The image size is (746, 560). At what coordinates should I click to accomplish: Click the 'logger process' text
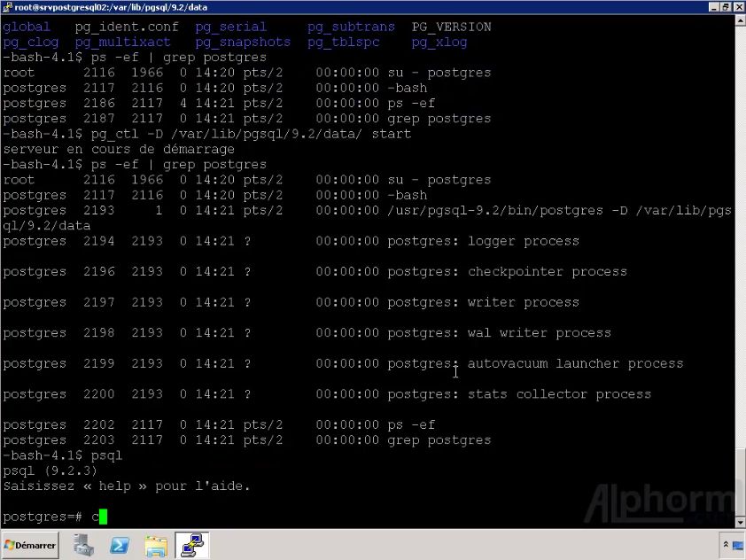point(524,241)
